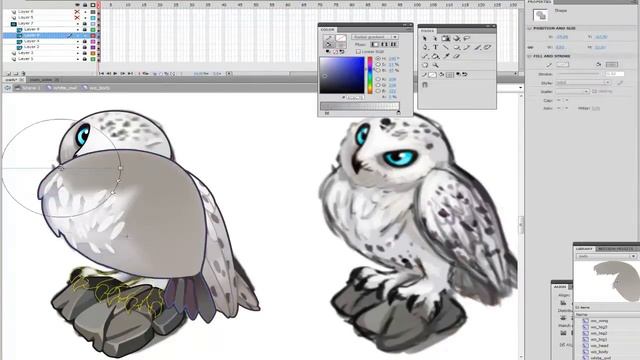Open stroke Scale dropdown
The width and height of the screenshot is (640, 360).
tap(573, 91)
